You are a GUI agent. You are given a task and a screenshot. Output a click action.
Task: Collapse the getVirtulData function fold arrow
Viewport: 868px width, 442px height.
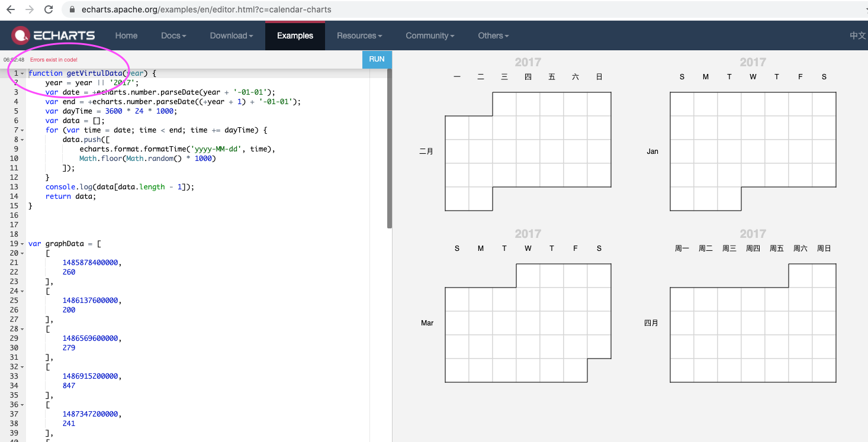tap(21, 73)
